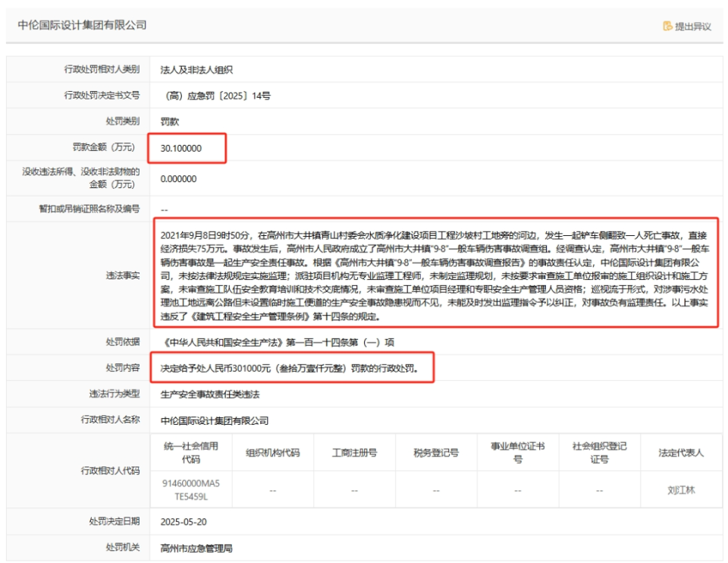The image size is (728, 563).
Task: Click the label 罚款金额（万元）
Action: pos(104,147)
